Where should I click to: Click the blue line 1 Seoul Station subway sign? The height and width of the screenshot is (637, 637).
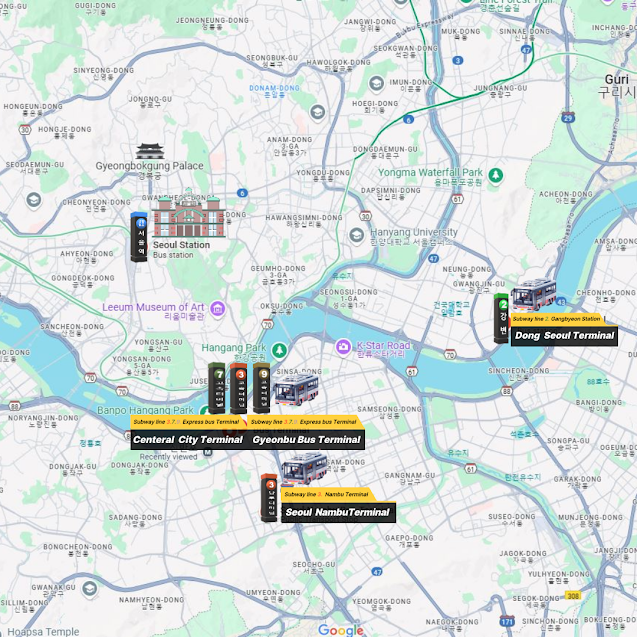click(x=139, y=237)
